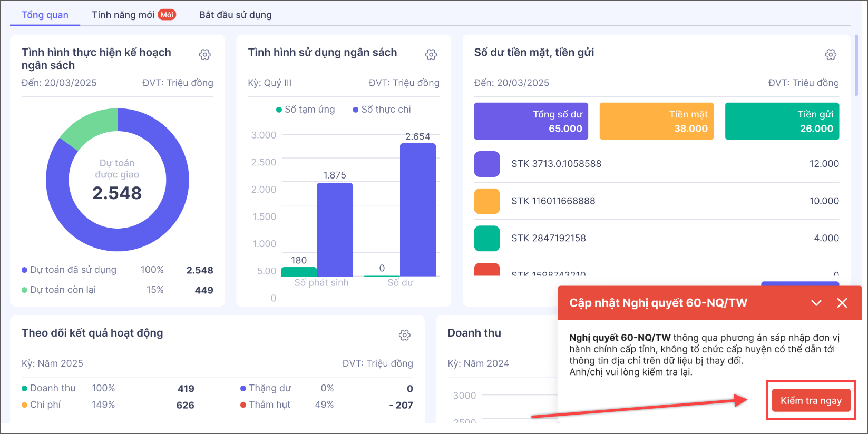Click the Tổng số dư summary card
The width and height of the screenshot is (868, 434).
pos(531,121)
